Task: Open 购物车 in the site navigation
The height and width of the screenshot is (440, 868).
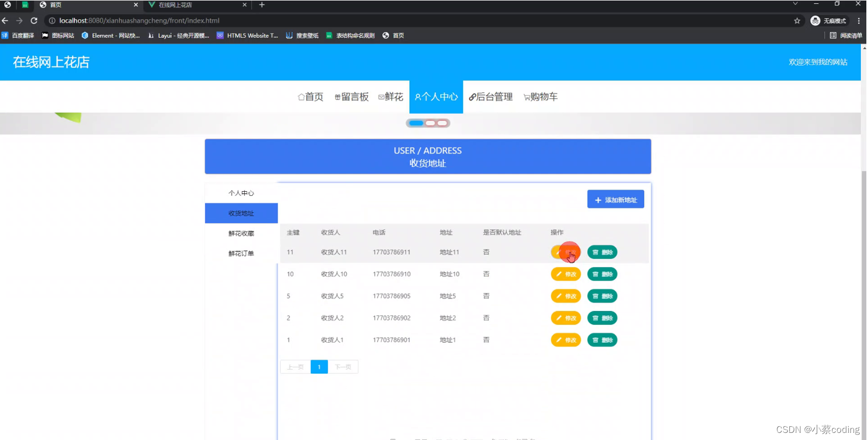Action: pos(541,97)
